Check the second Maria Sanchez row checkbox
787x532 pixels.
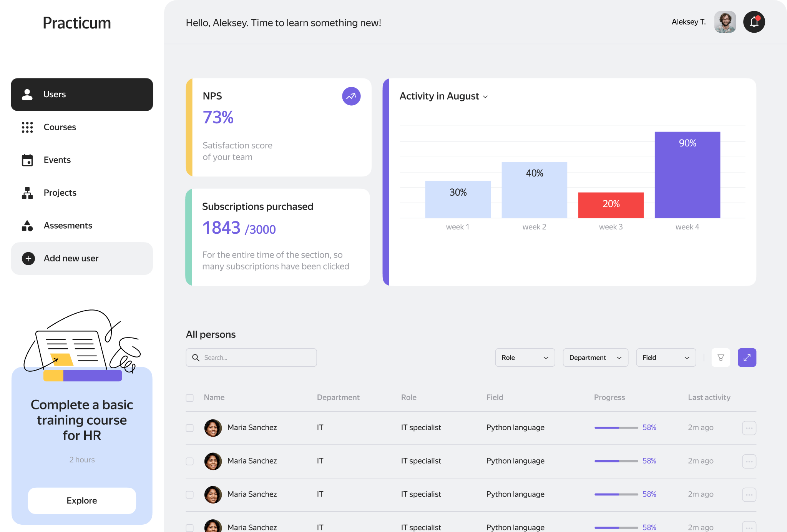pos(190,461)
